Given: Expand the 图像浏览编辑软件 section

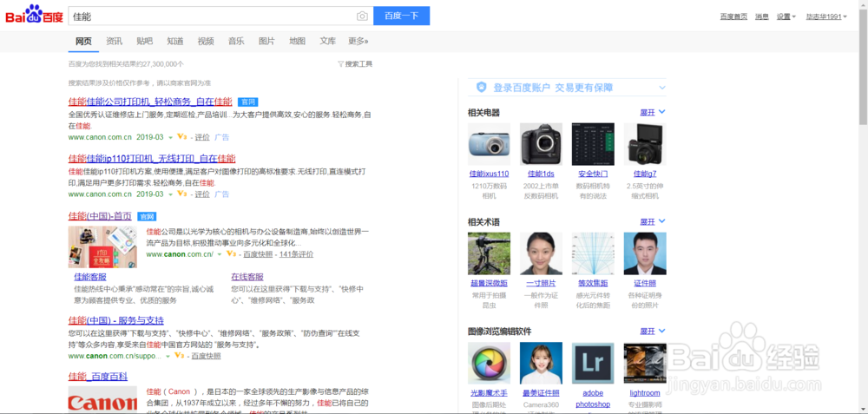Looking at the screenshot, I should tap(653, 332).
